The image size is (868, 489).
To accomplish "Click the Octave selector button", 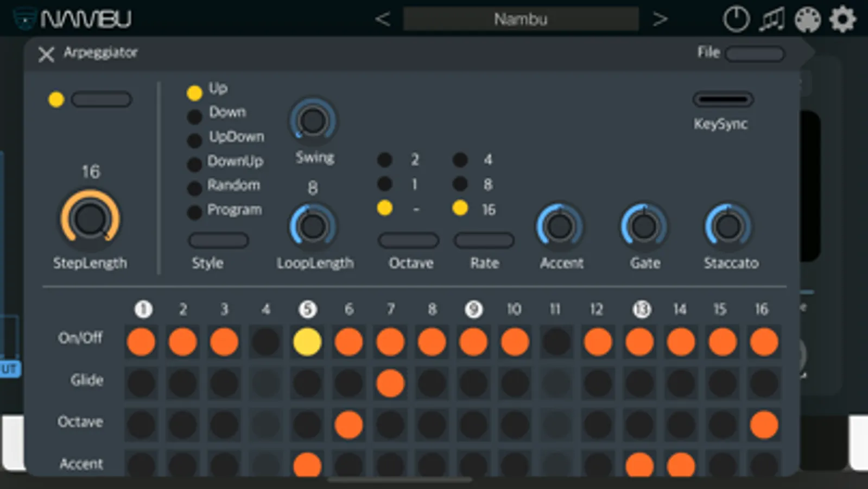I will [408, 240].
